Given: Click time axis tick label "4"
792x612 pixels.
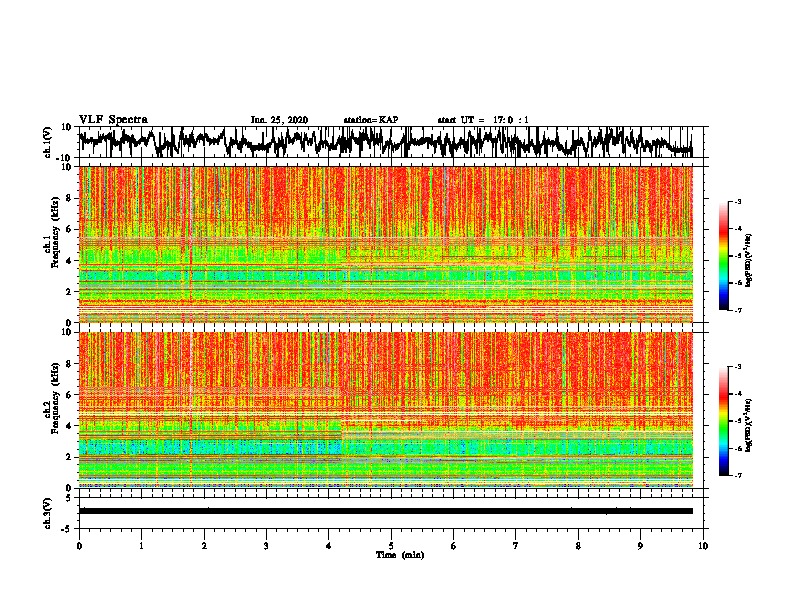Looking at the screenshot, I should 329,546.
